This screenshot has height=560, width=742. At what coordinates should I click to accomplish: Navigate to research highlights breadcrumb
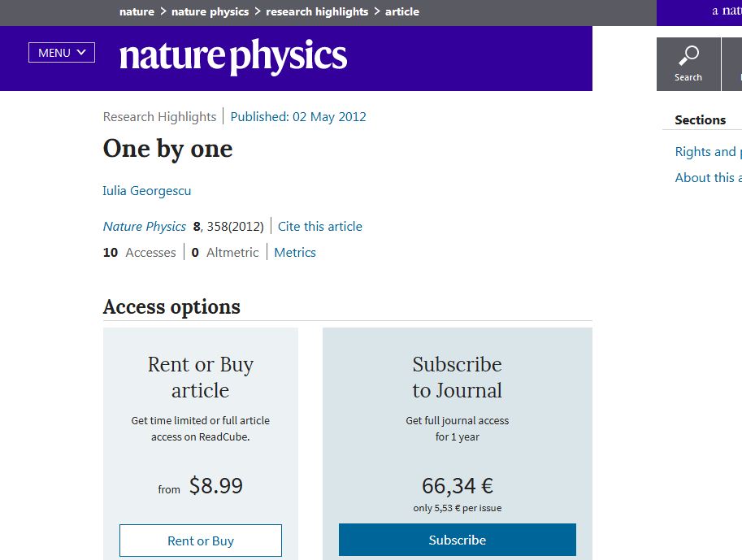(317, 12)
